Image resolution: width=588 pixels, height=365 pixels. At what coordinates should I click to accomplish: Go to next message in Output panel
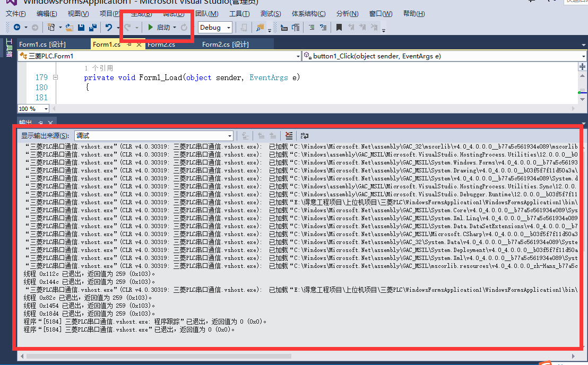tap(273, 136)
